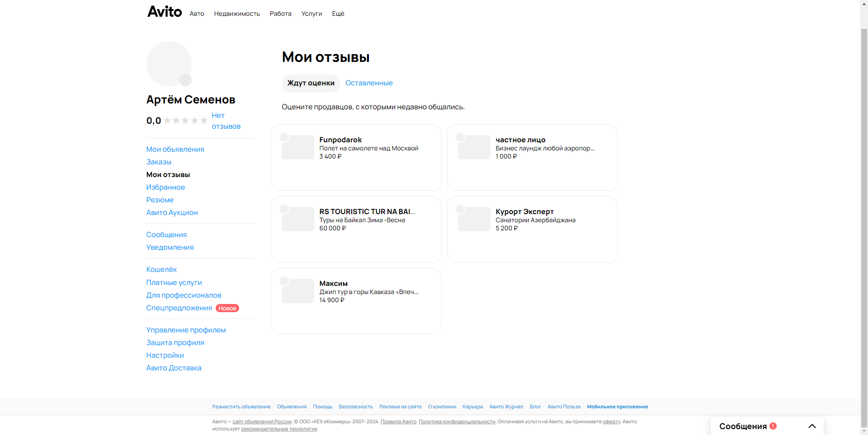The width and height of the screenshot is (868, 435).
Task: Go to Мои объявления in the sidebar
Action: [x=175, y=149]
